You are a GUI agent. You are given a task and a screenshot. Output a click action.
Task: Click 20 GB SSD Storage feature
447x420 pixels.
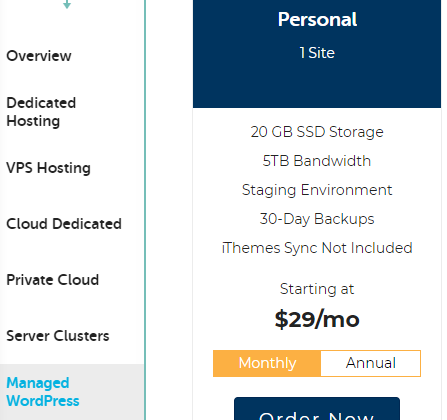click(x=317, y=132)
